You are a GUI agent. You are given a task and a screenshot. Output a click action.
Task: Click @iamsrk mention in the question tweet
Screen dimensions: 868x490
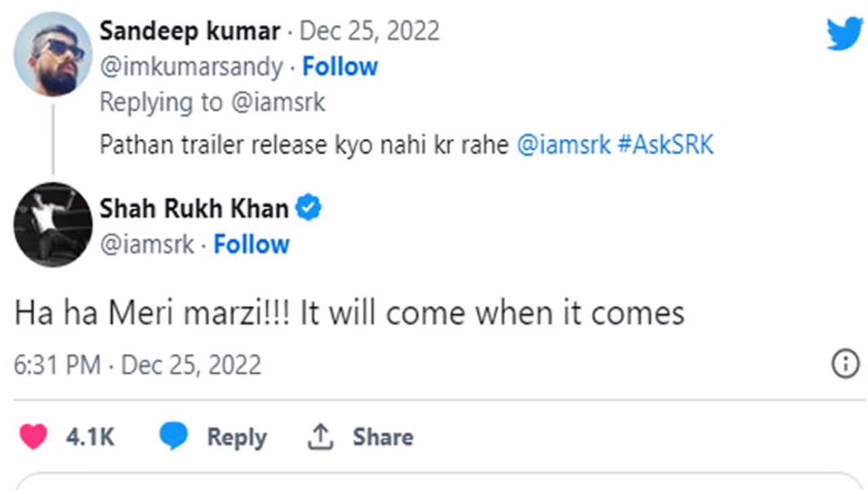click(x=564, y=145)
